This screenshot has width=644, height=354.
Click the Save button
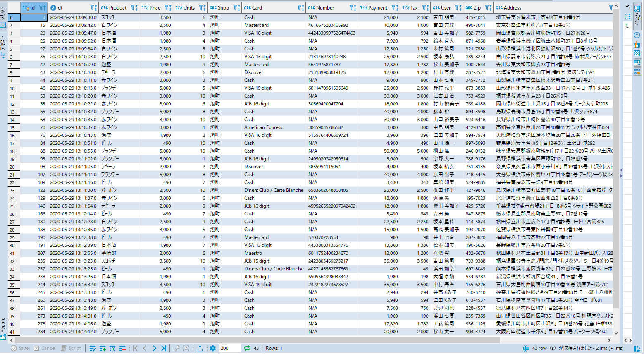[20, 348]
